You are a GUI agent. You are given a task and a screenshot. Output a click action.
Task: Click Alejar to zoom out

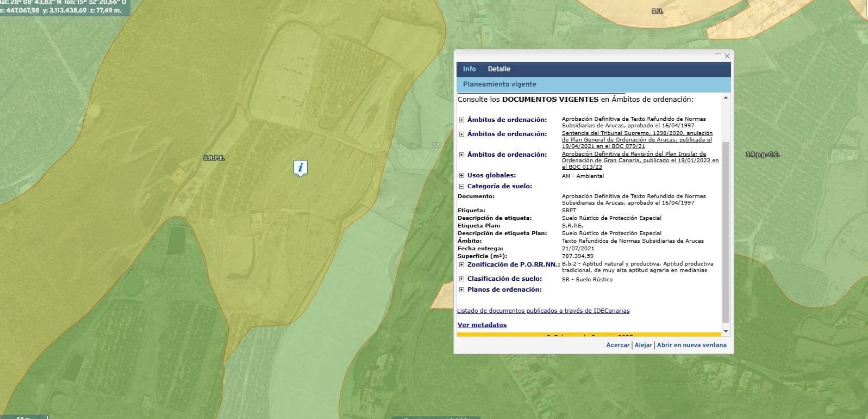coord(643,345)
